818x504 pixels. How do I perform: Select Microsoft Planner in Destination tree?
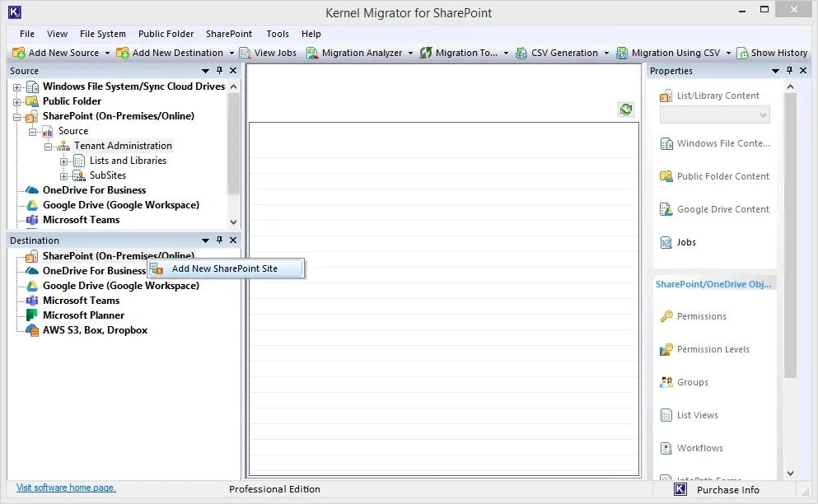point(83,315)
